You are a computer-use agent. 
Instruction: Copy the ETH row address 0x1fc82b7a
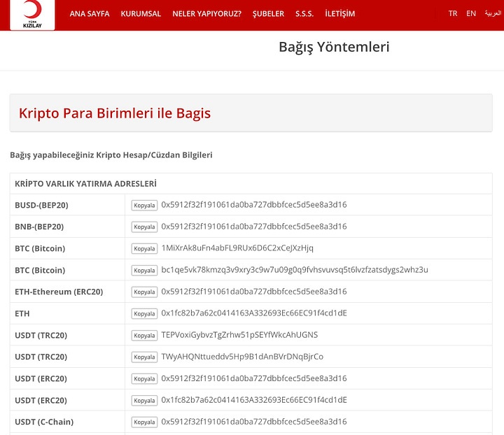click(144, 313)
